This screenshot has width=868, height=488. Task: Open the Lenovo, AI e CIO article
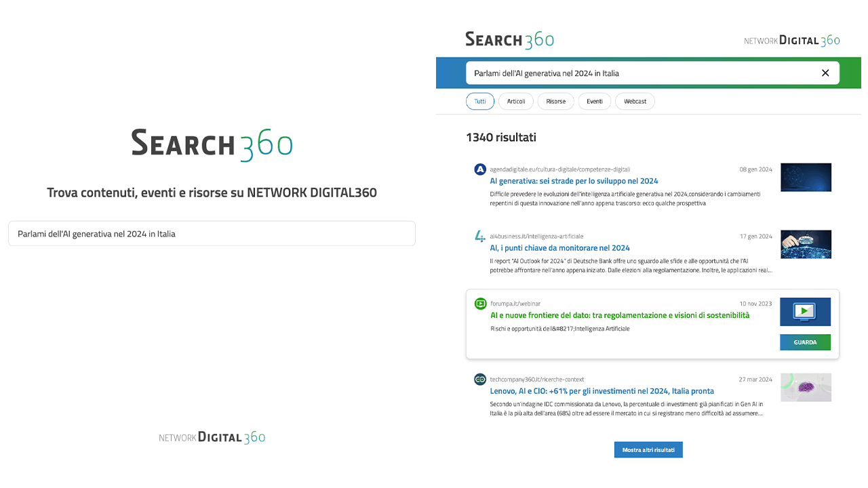coord(601,391)
